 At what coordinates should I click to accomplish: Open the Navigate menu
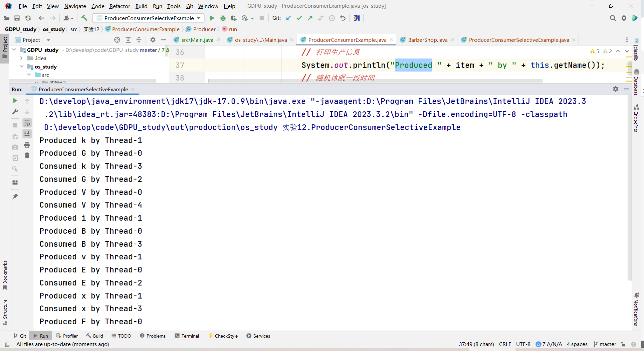[x=75, y=6]
